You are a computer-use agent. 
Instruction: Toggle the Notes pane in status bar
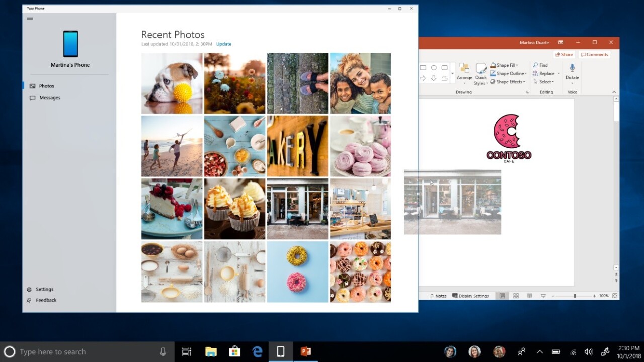(438, 296)
